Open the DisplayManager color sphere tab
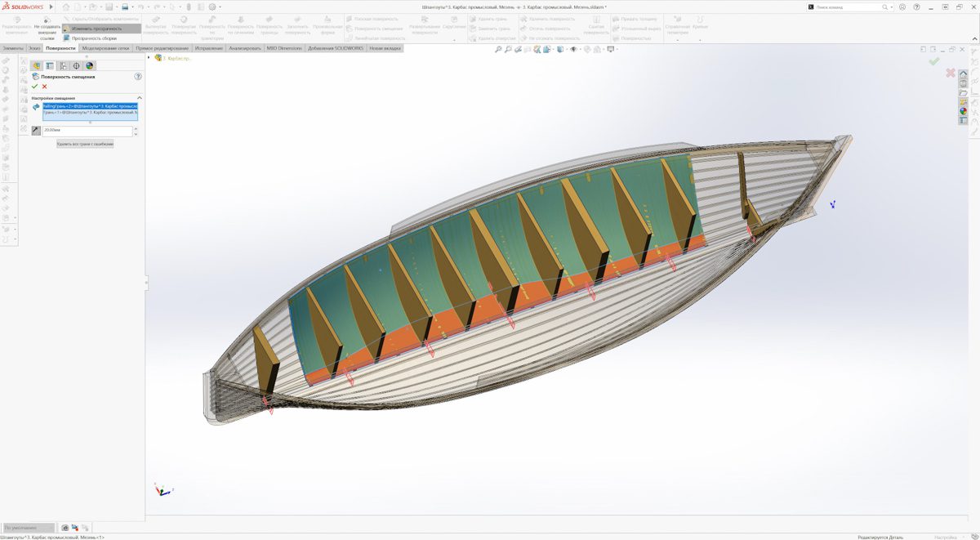This screenshot has width=980, height=540. [90, 66]
